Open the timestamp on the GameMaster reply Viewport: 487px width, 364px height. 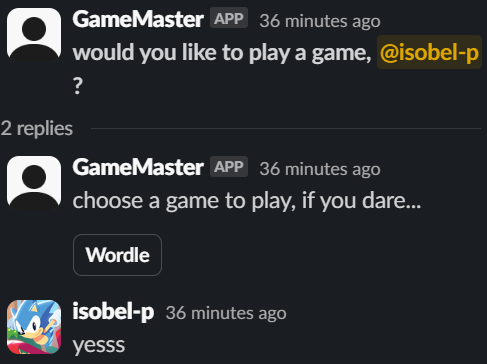[320, 169]
